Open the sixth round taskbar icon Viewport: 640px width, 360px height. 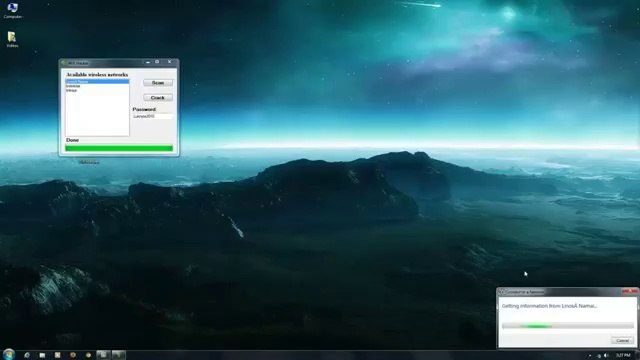[x=88, y=355]
